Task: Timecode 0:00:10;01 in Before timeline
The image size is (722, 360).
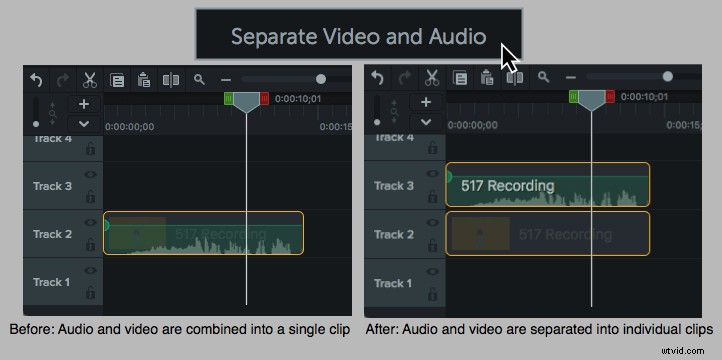Action: [298, 99]
